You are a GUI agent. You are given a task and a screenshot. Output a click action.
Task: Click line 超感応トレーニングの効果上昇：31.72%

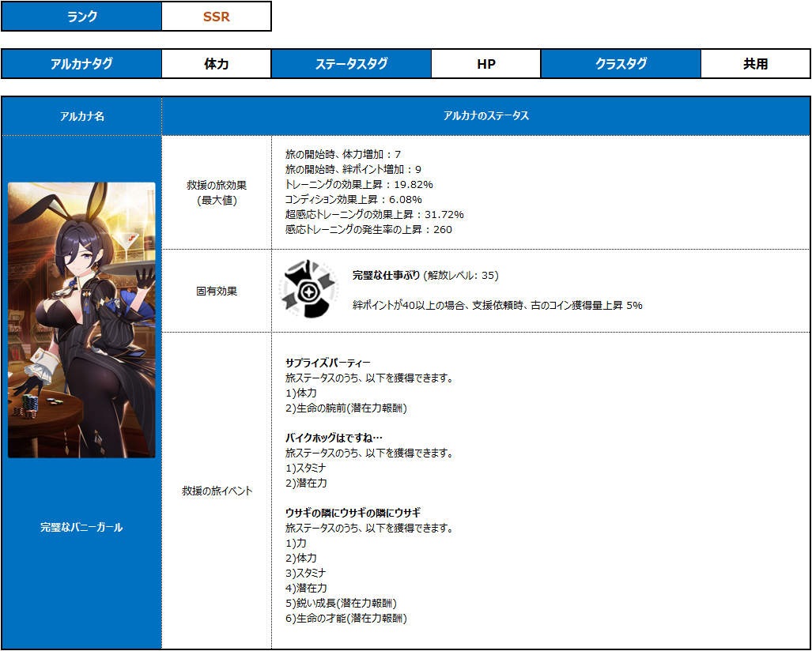(375, 214)
